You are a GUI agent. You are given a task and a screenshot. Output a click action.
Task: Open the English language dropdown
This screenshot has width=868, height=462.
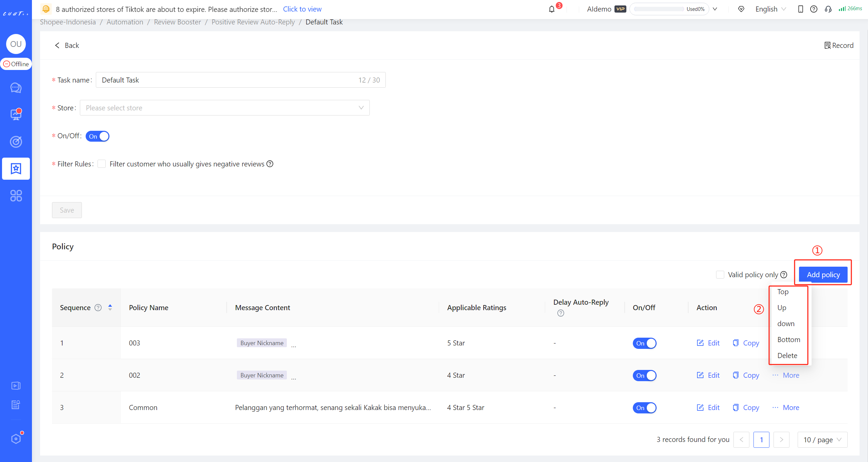770,9
